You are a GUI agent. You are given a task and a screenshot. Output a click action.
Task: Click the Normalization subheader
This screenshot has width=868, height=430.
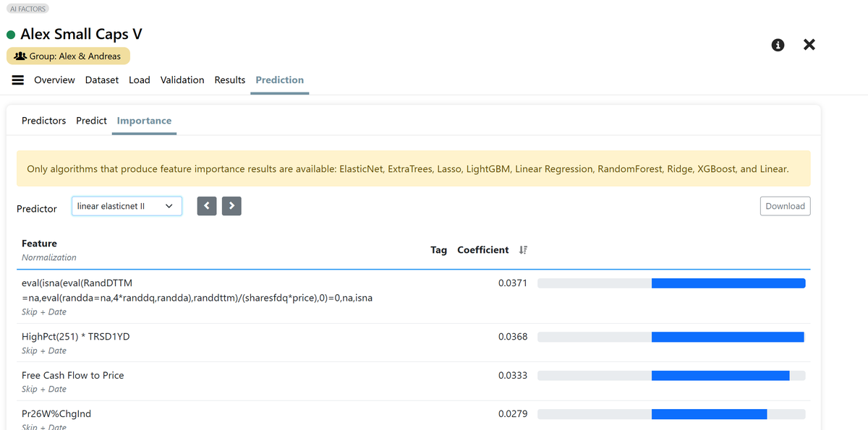[49, 257]
